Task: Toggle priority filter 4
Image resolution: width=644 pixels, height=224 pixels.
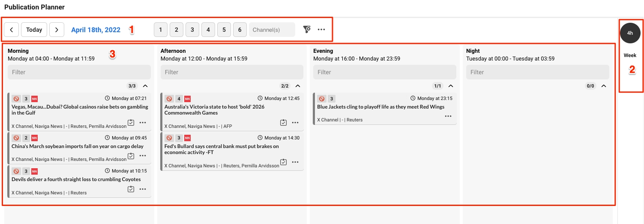Action: 208,30
